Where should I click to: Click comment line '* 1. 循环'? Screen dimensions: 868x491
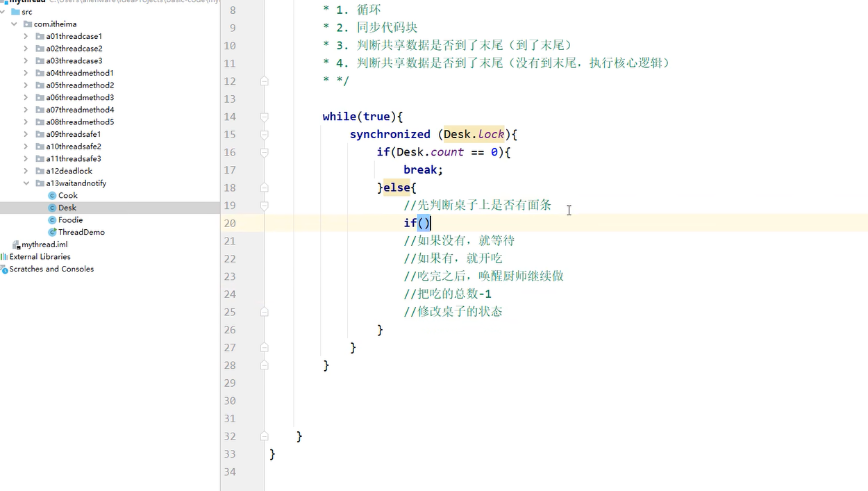352,10
